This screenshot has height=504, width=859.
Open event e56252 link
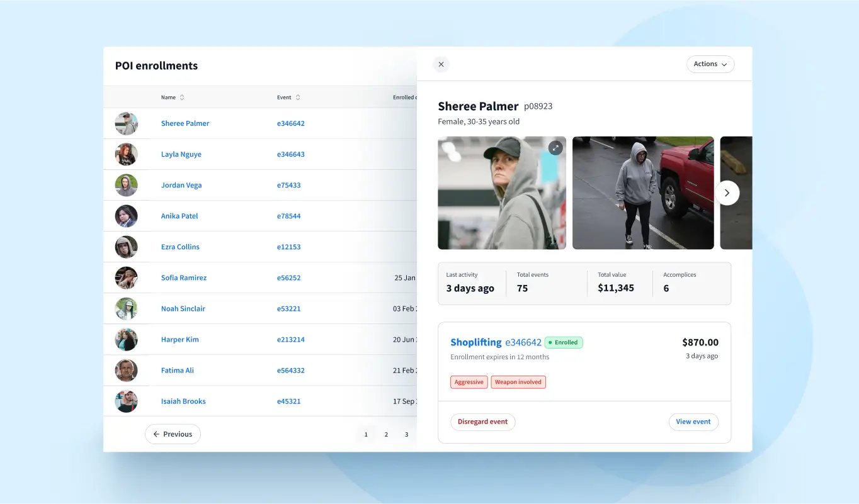(x=289, y=277)
